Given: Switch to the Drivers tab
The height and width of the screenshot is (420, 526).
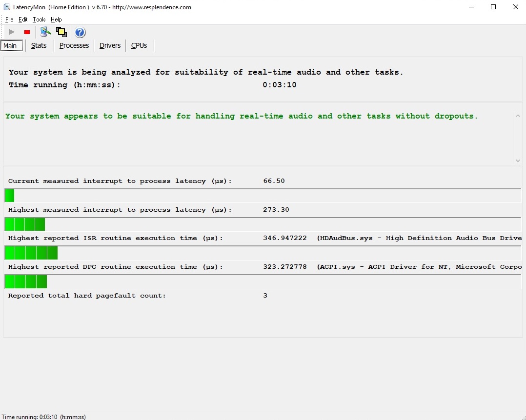Looking at the screenshot, I should [x=110, y=46].
